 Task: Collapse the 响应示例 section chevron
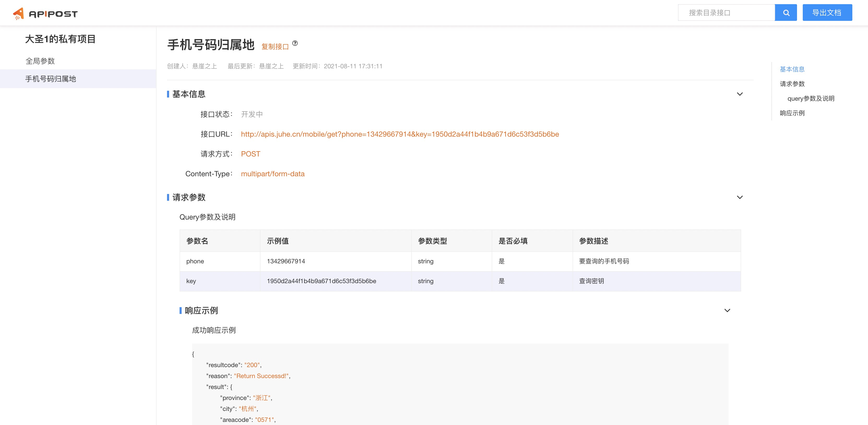coord(727,310)
